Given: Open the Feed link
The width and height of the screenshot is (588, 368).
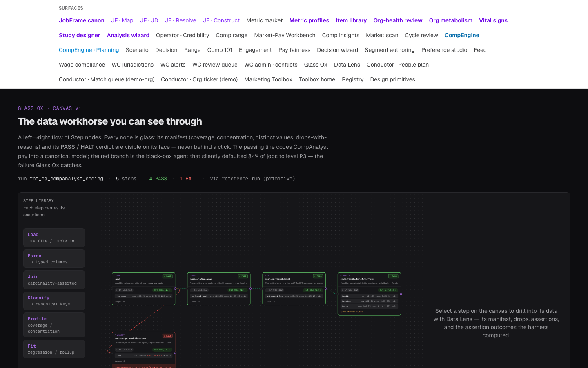Looking at the screenshot, I should (480, 50).
